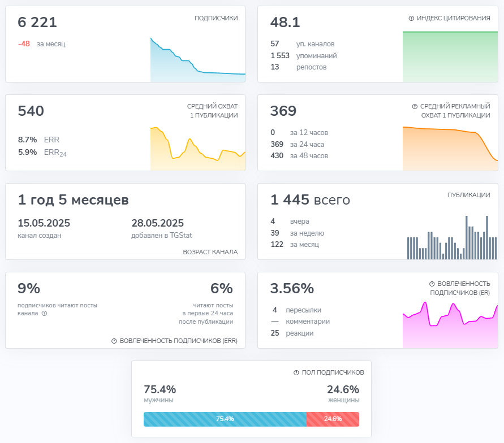The width and height of the screenshot is (504, 443).
Task: Click the orange ad reach chart
Action: click(x=450, y=149)
